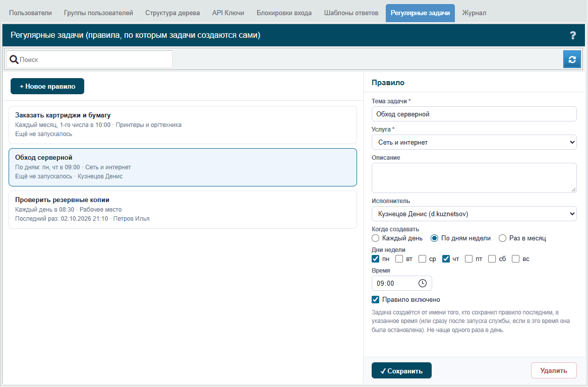Screen dimensions: 588x387
Task: Open the "Шаблоны ответов" tab
Action: click(351, 13)
